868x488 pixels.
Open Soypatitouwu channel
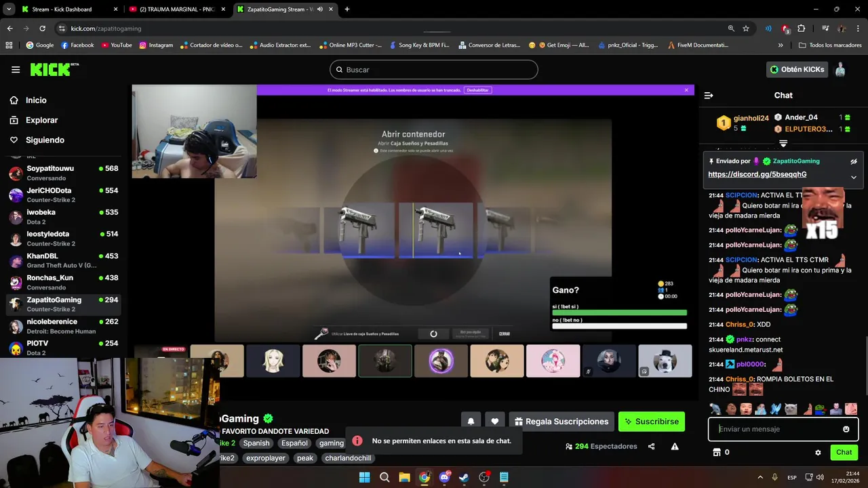point(64,173)
